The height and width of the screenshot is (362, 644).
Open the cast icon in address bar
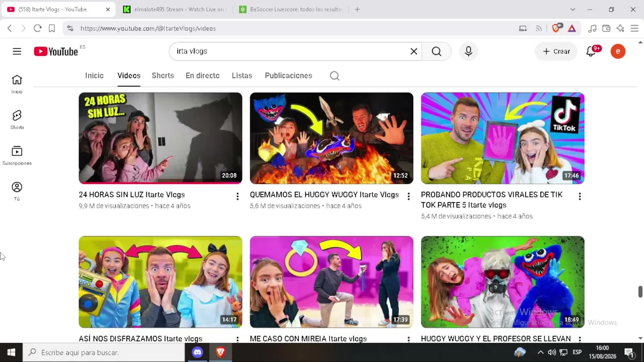coord(523,29)
